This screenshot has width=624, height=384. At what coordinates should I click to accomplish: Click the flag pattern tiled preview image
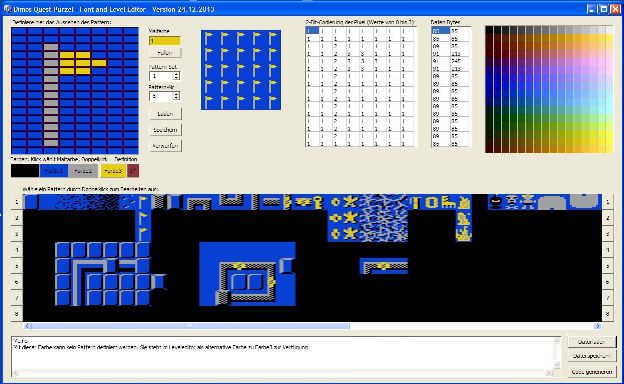241,70
